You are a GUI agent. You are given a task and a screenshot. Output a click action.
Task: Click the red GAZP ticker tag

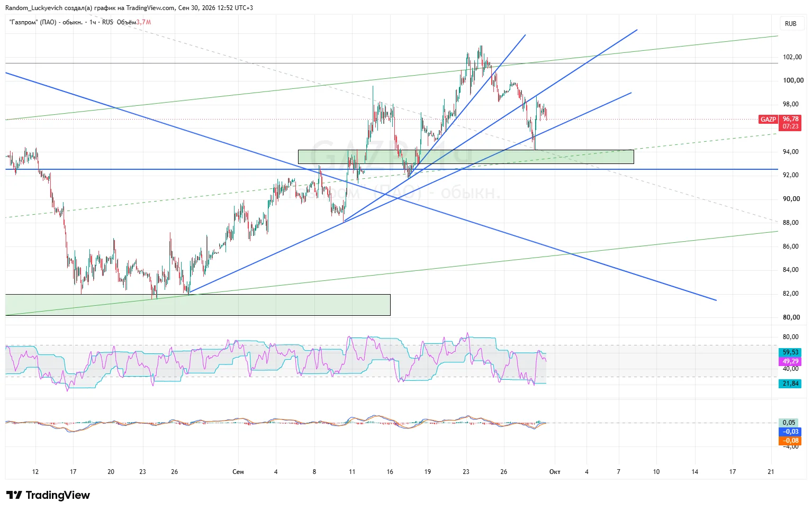pyautogui.click(x=768, y=120)
